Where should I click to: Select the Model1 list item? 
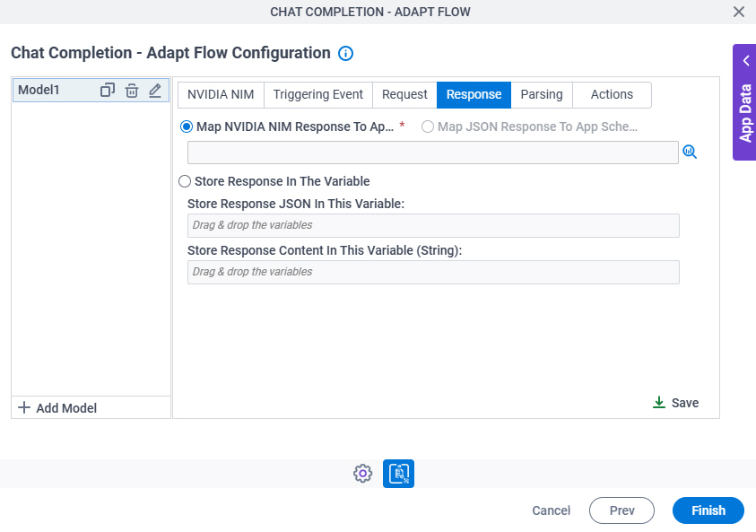coord(91,91)
